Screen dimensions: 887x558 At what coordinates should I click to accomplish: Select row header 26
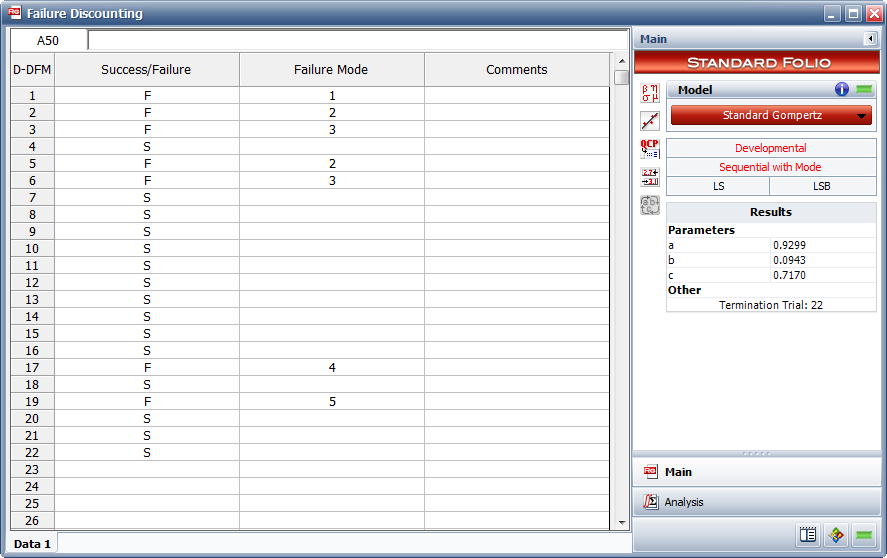click(x=32, y=521)
